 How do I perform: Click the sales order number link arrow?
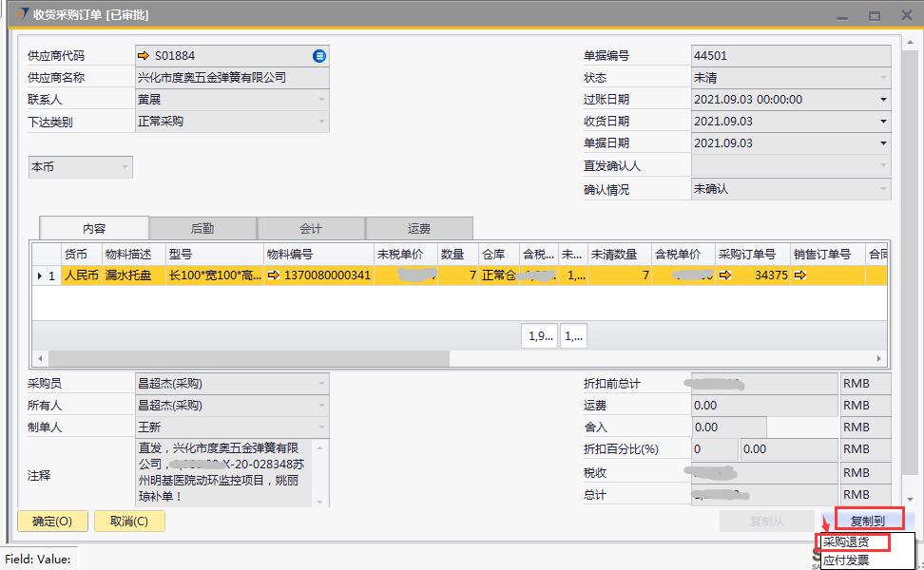click(x=799, y=275)
